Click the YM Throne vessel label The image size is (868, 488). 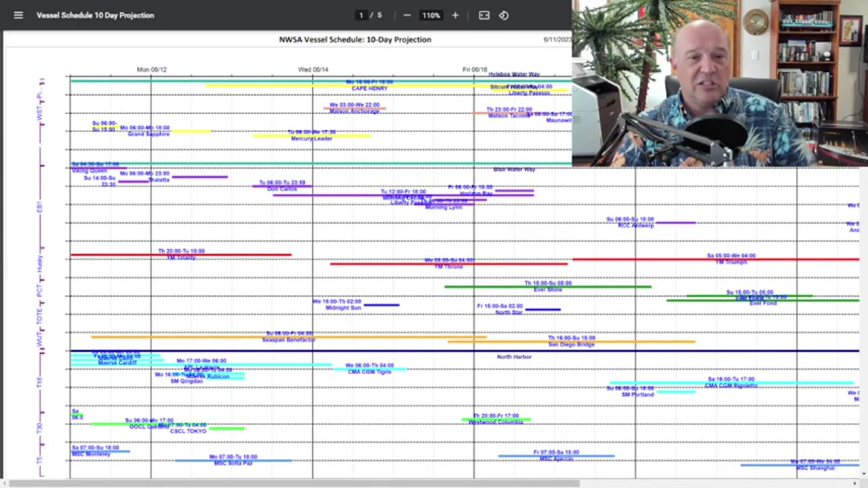tap(449, 267)
